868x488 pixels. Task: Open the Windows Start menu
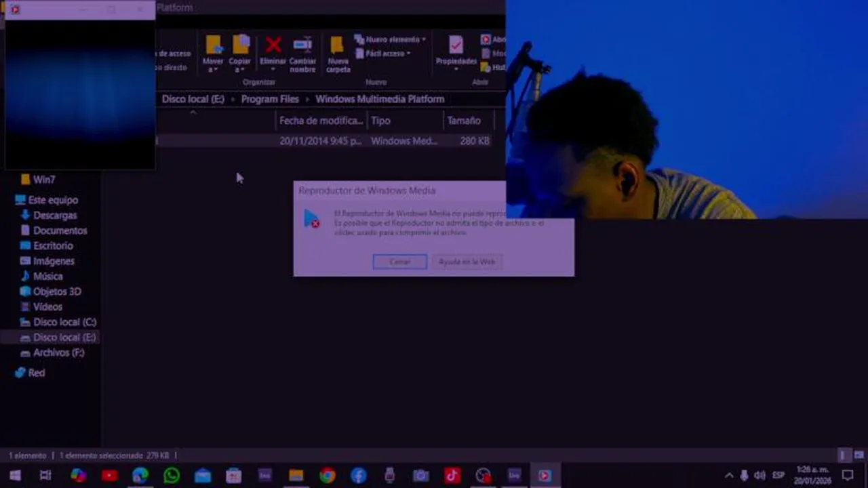tap(15, 475)
